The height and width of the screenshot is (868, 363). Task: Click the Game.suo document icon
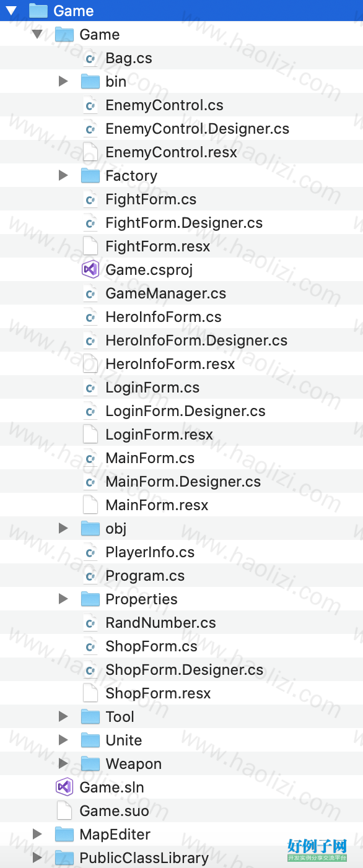(64, 811)
